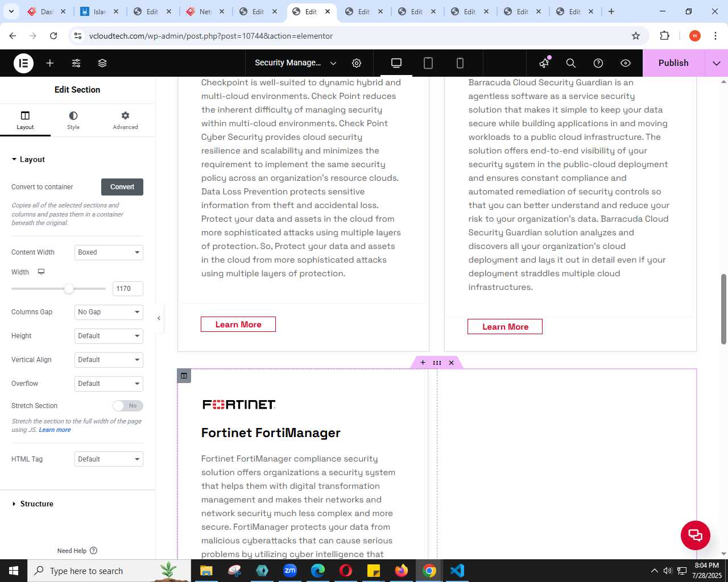Click the Convert button
This screenshot has height=582, width=728.
click(122, 187)
